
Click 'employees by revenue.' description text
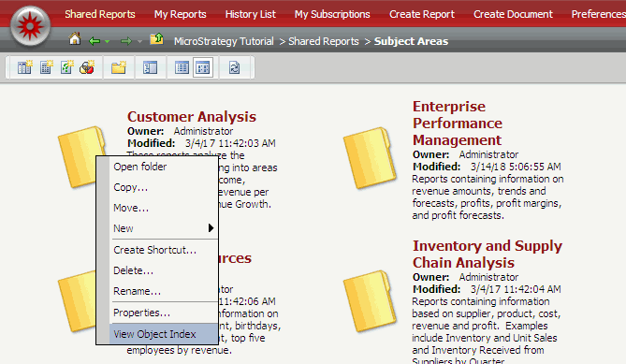(180, 350)
